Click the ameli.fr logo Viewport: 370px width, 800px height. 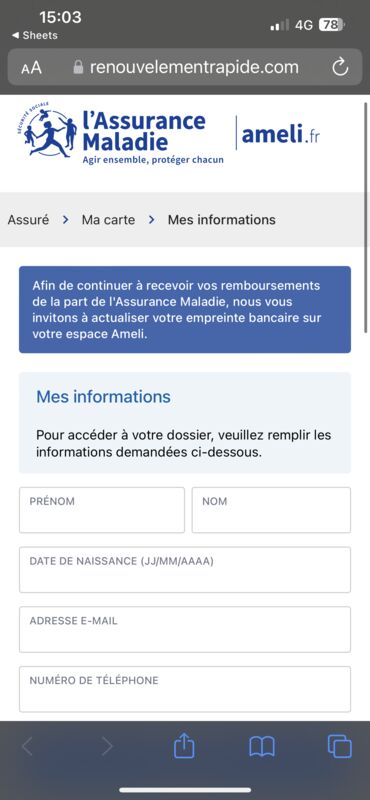(x=281, y=134)
